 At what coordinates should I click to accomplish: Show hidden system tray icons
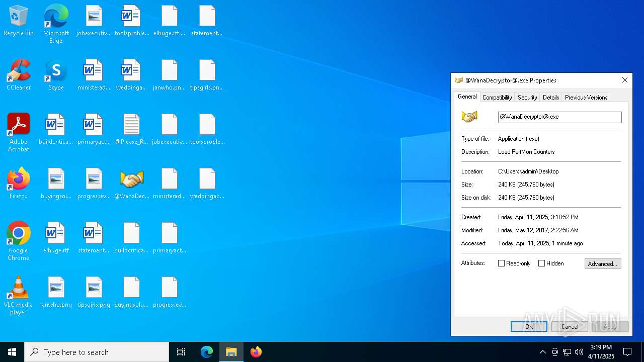click(542, 352)
